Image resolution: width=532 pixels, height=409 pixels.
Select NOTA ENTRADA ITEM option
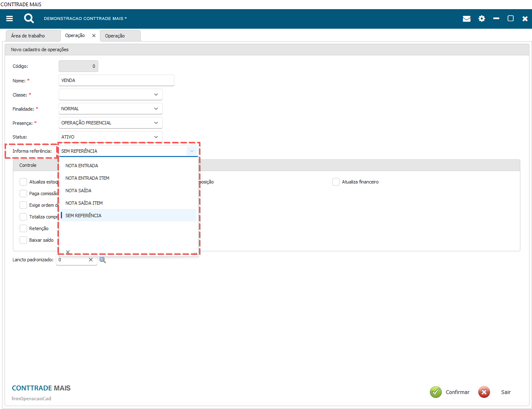pyautogui.click(x=87, y=178)
